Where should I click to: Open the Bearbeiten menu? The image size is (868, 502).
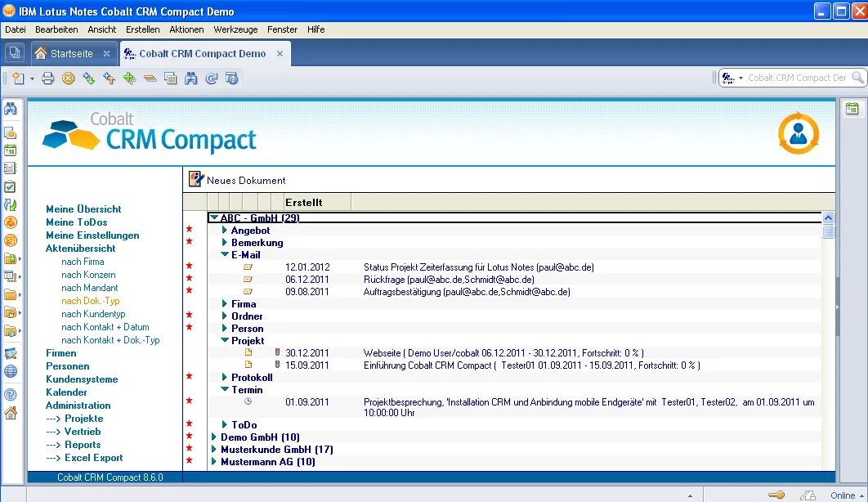pyautogui.click(x=56, y=29)
